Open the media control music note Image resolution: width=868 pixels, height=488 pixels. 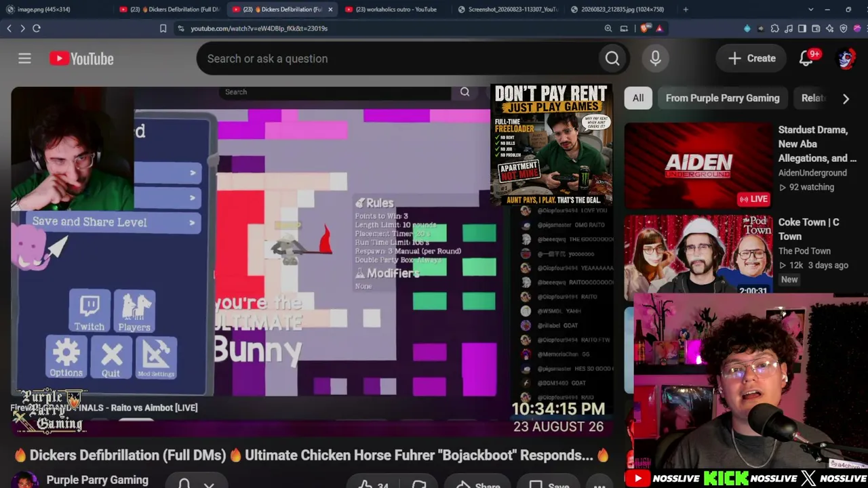789,28
